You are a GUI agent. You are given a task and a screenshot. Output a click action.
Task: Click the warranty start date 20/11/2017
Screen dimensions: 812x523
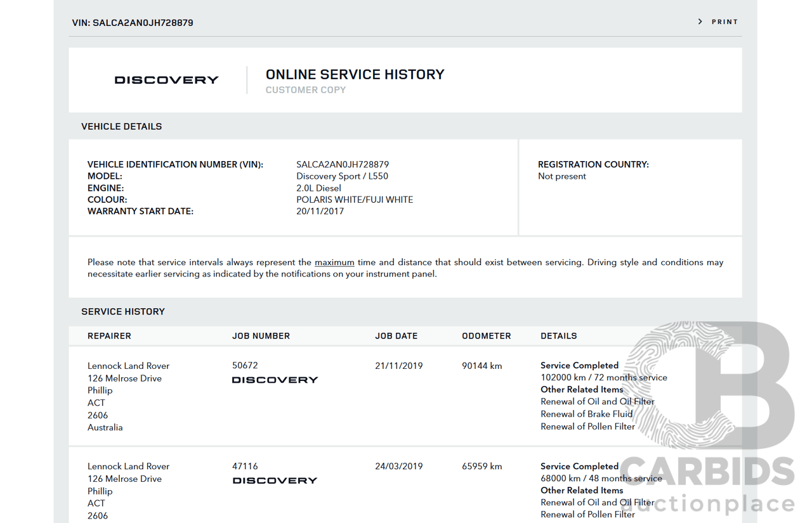pyautogui.click(x=320, y=212)
